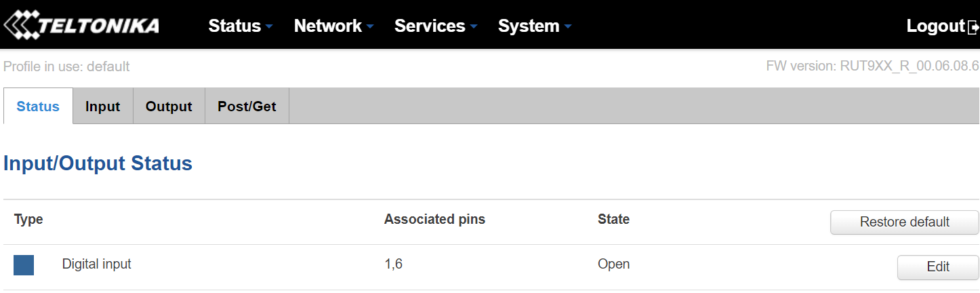Select the active Status tab
The width and height of the screenshot is (980, 293).
click(38, 106)
